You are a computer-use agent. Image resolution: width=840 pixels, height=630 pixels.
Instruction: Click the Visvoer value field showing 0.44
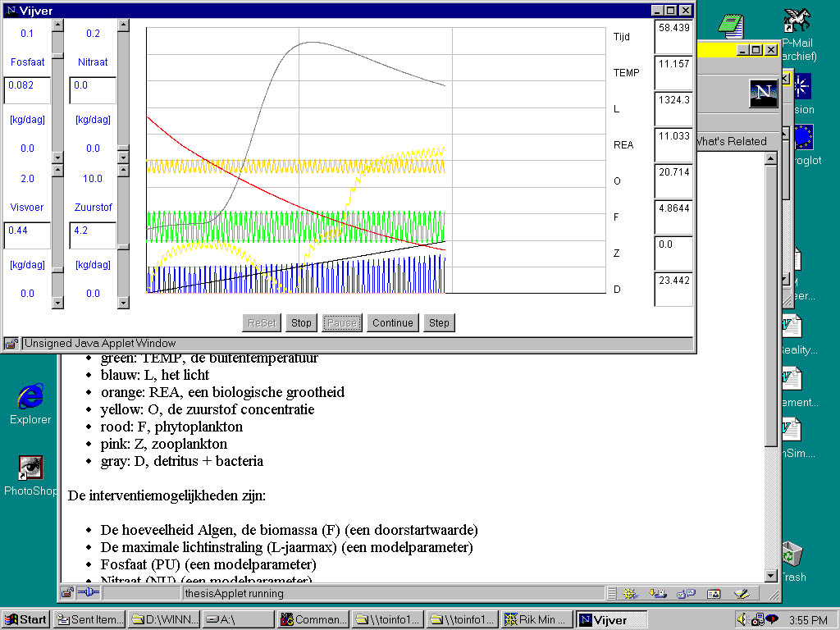[27, 235]
